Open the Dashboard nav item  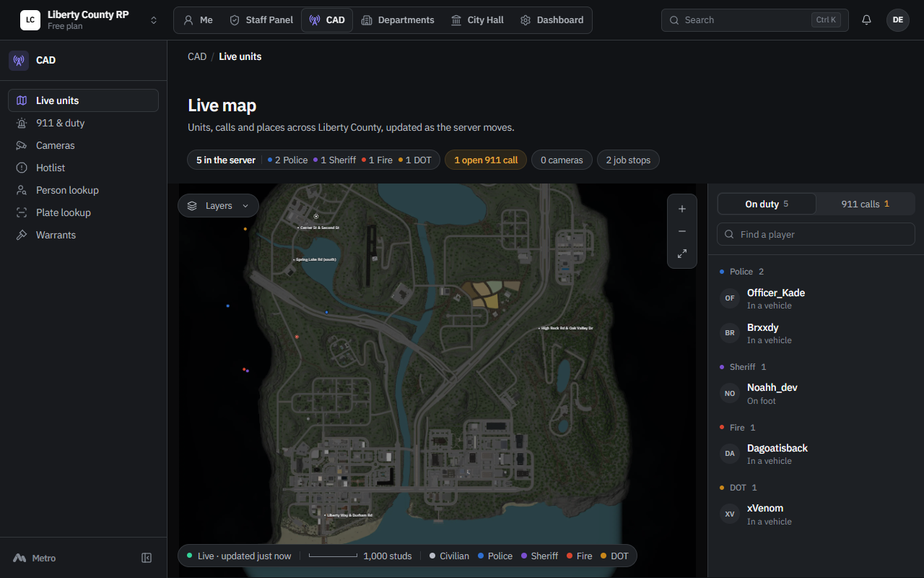coord(552,20)
